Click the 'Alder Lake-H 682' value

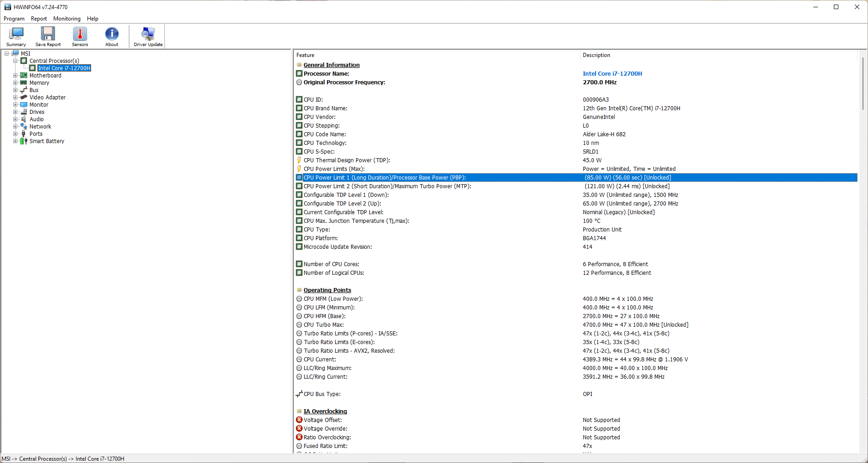coord(604,134)
